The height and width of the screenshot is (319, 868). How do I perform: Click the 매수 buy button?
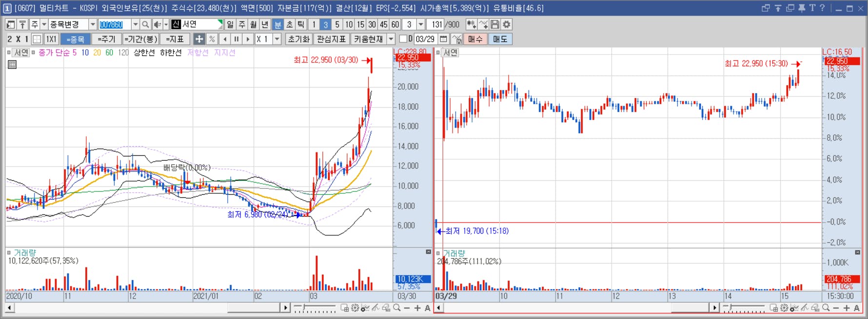pos(475,39)
